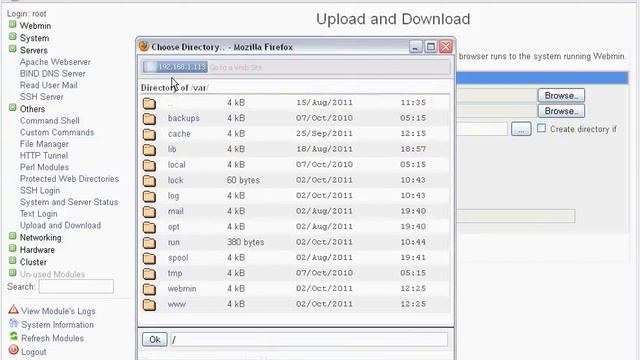Image resolution: width=640 pixels, height=360 pixels.
Task: Open the SSH Server module
Action: (x=42, y=97)
